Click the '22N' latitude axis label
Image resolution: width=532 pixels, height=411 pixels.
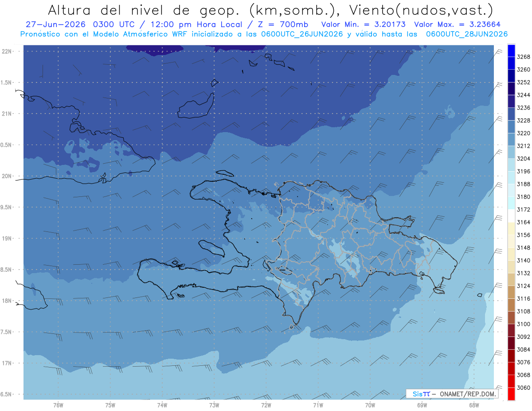[8, 51]
